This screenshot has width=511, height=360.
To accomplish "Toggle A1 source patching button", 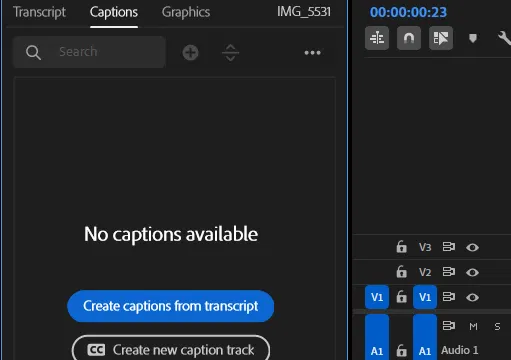I will (x=377, y=337).
